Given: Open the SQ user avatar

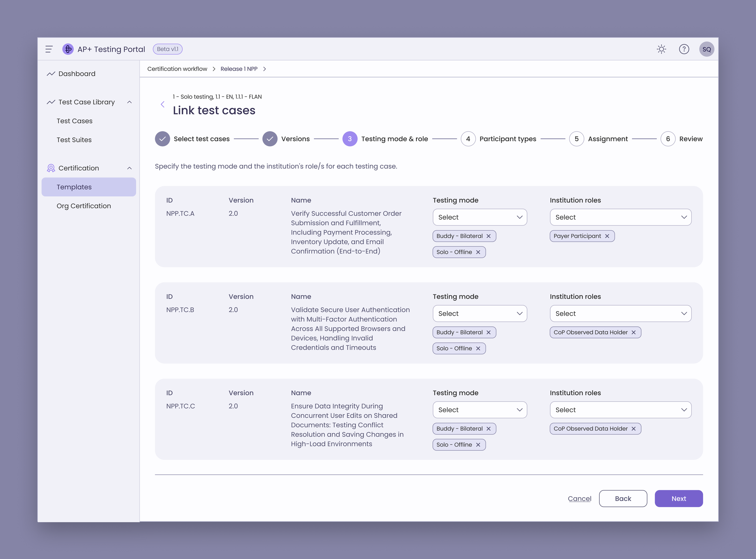Looking at the screenshot, I should point(707,49).
